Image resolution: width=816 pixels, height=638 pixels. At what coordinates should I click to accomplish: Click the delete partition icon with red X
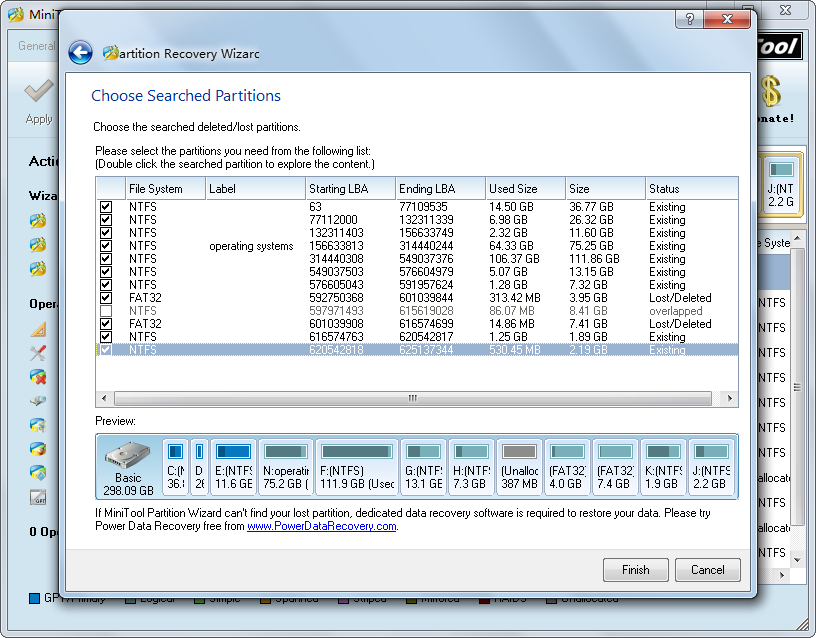coord(38,377)
